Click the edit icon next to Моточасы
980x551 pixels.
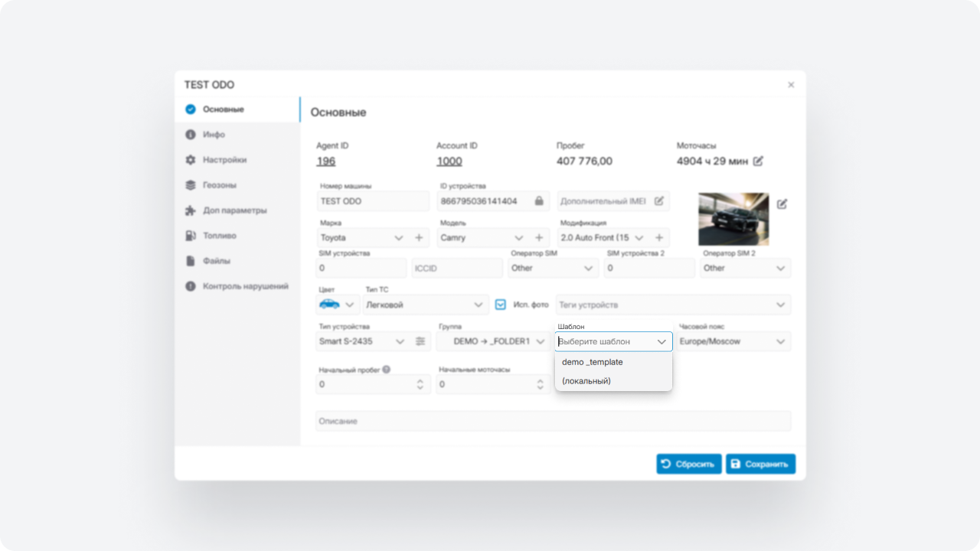(x=758, y=161)
